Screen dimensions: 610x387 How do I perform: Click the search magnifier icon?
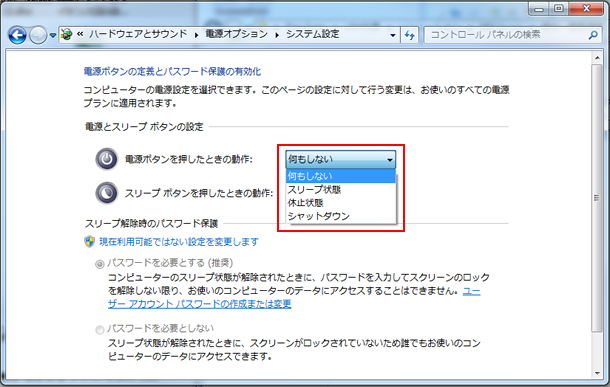(593, 35)
